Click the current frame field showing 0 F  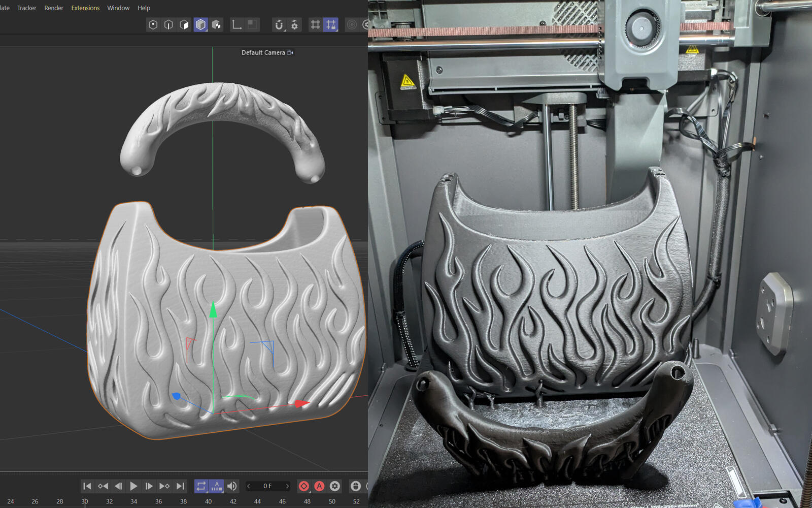click(x=267, y=486)
